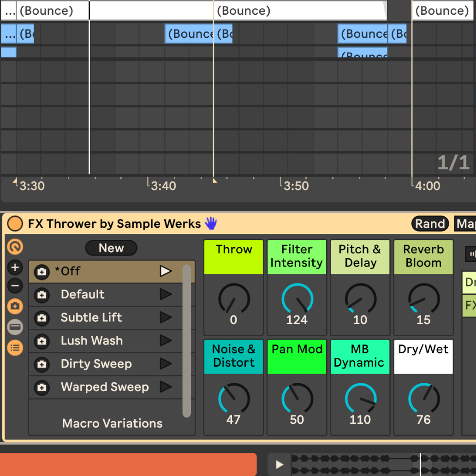The height and width of the screenshot is (476, 476).
Task: Click the overwrite snapshot icon beside Default
Action: [42, 295]
